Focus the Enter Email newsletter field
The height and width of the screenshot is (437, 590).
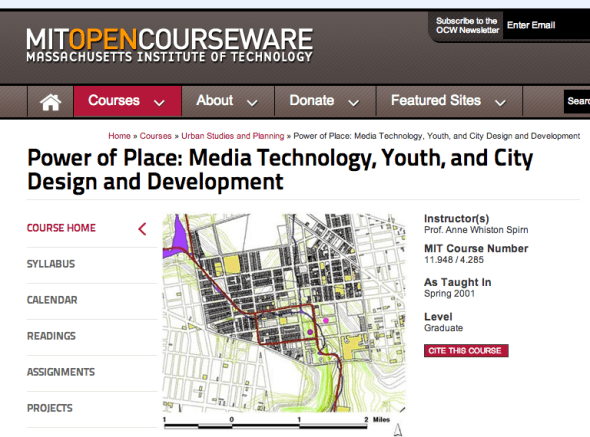[546, 25]
